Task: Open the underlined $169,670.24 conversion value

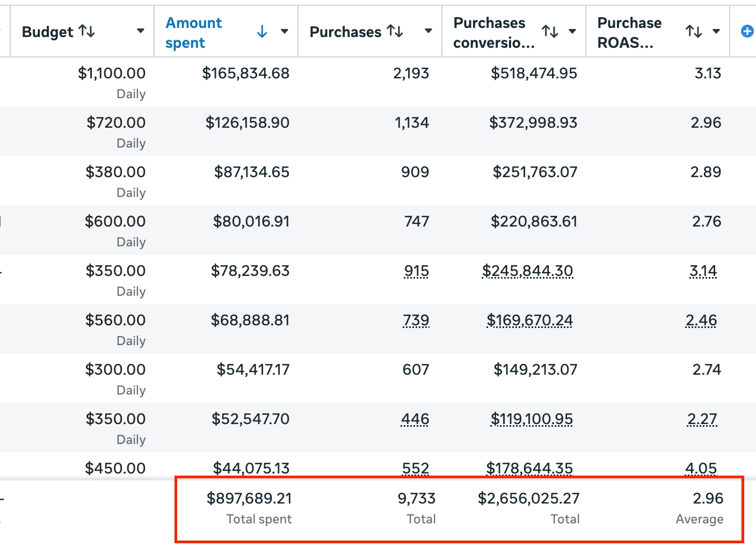Action: pyautogui.click(x=530, y=320)
